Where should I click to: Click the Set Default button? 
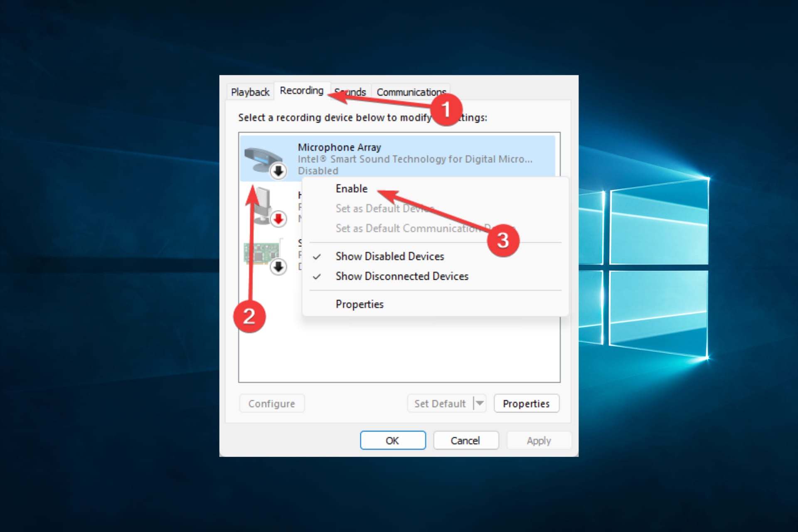440,404
